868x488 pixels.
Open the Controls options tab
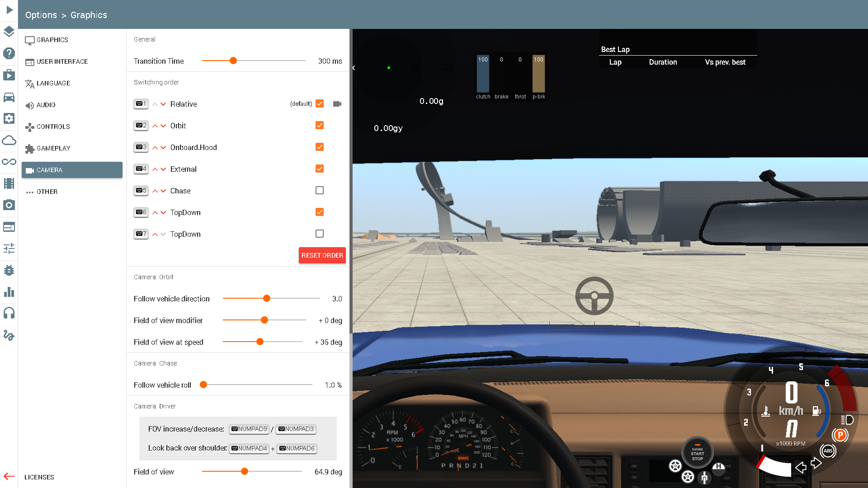pyautogui.click(x=72, y=127)
